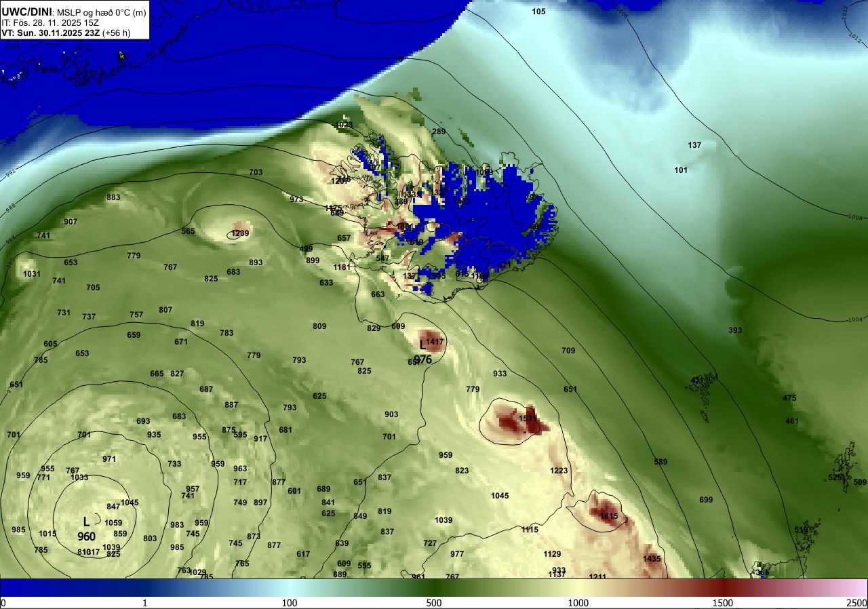Click the height value 977
The height and width of the screenshot is (609, 868).
457,554
